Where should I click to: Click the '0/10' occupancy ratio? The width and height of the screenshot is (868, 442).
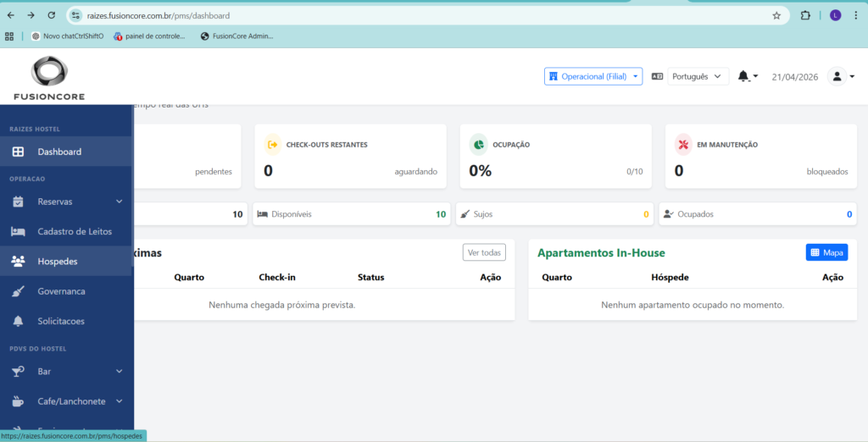(x=634, y=172)
